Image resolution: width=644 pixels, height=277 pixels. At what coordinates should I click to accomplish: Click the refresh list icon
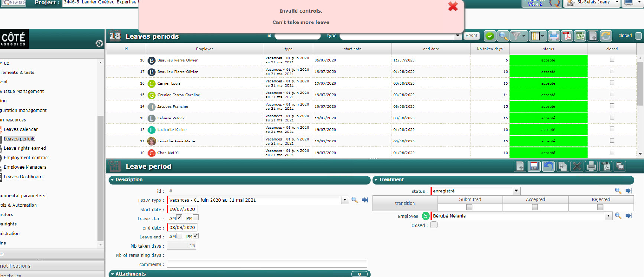[x=606, y=36]
